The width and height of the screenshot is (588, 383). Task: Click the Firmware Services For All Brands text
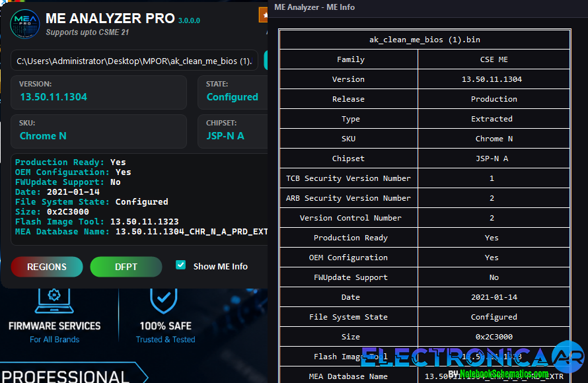click(54, 332)
